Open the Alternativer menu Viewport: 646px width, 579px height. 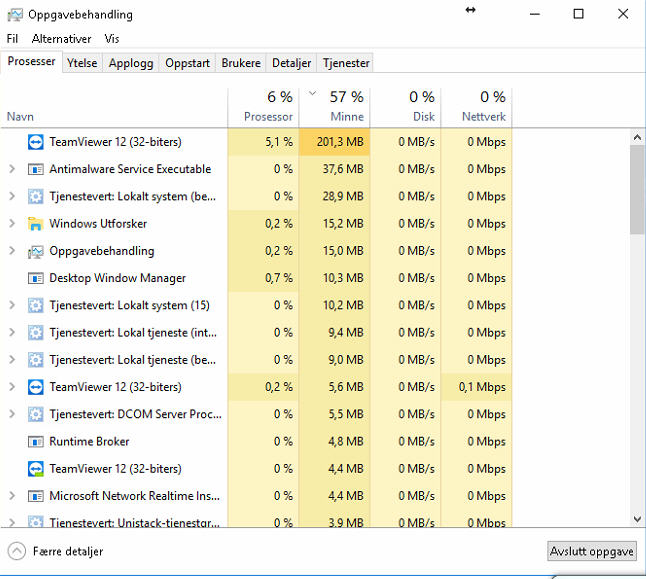point(61,39)
